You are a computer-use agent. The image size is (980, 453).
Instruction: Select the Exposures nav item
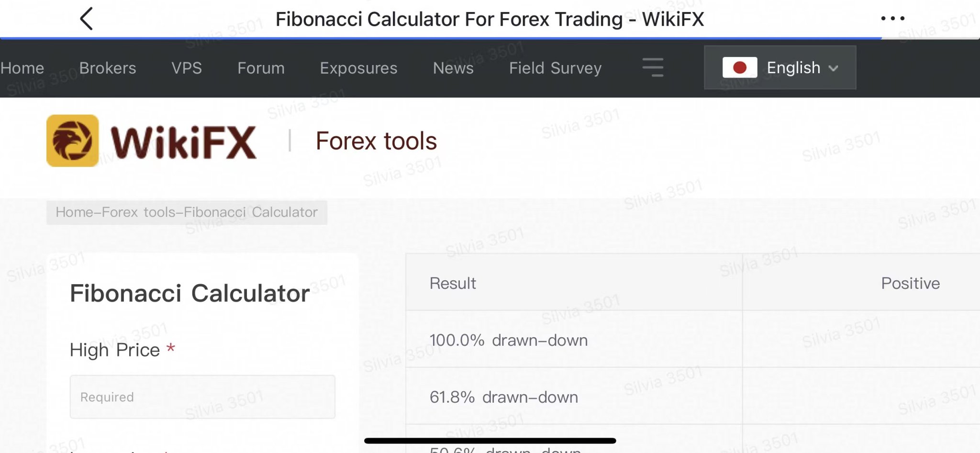click(358, 68)
